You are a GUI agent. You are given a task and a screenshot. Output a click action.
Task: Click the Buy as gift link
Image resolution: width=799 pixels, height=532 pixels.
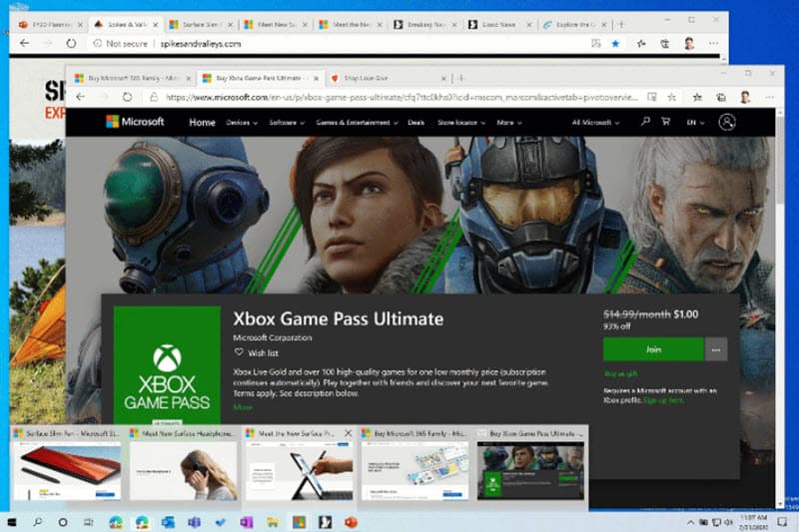(x=620, y=373)
